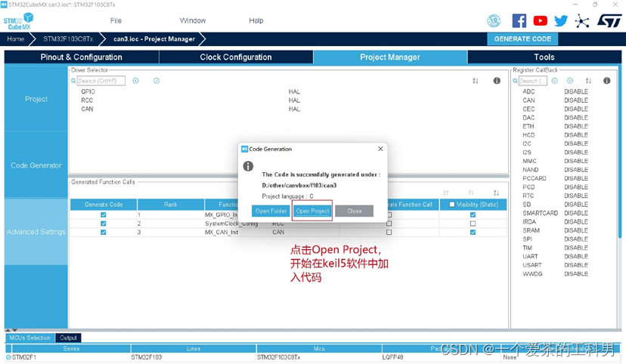
Task: Open the ST Facebook page icon
Action: coord(519,20)
